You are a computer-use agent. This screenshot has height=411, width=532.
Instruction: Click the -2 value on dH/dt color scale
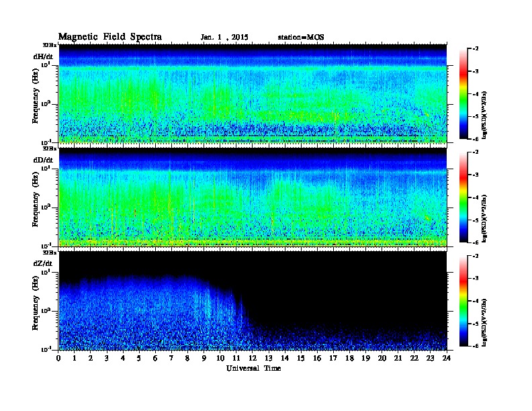(x=476, y=49)
